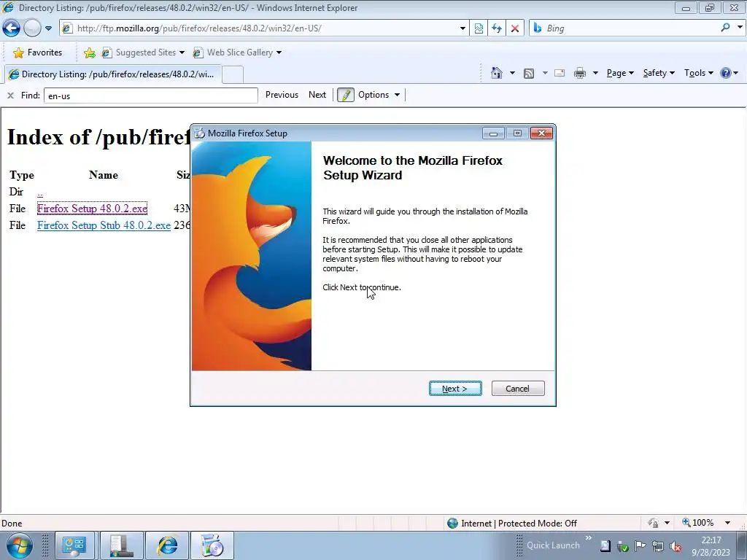Screen dimensions: 747x560
Task: Add to Favorites Bar star icon
Action: 89,52
